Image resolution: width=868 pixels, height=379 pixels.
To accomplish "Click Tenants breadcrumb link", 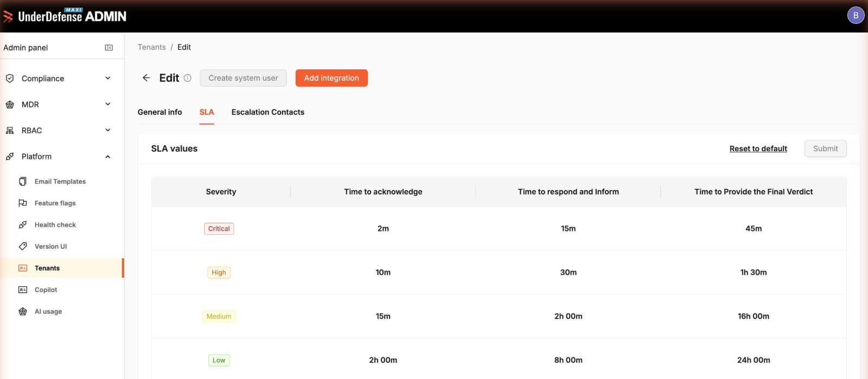I will [x=151, y=47].
